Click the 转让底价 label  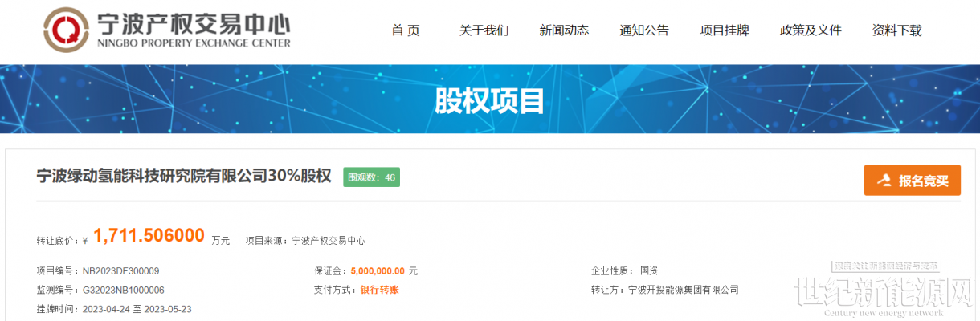57,240
